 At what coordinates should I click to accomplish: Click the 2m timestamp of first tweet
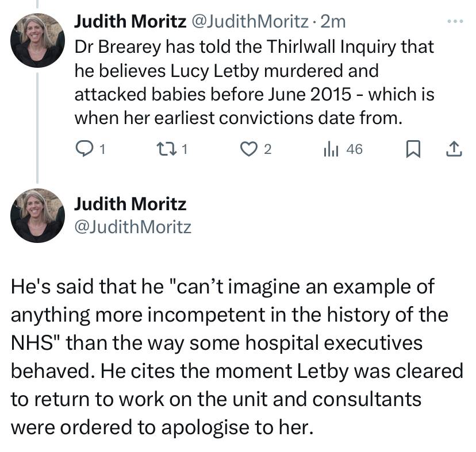(333, 22)
